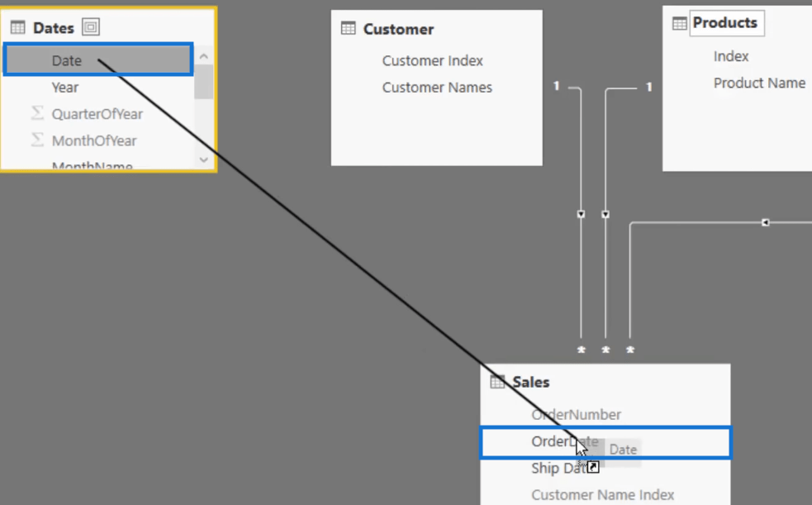Click the Dates table grid icon
Viewport: 812px width, 505px height.
(17, 27)
